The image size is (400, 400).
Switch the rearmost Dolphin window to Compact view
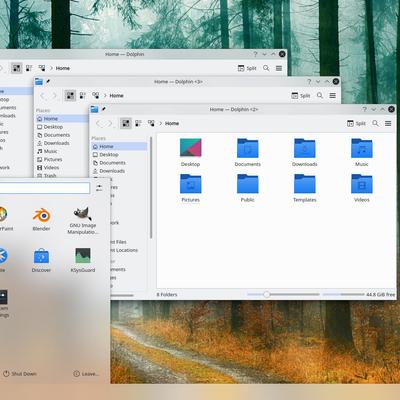tap(29, 68)
